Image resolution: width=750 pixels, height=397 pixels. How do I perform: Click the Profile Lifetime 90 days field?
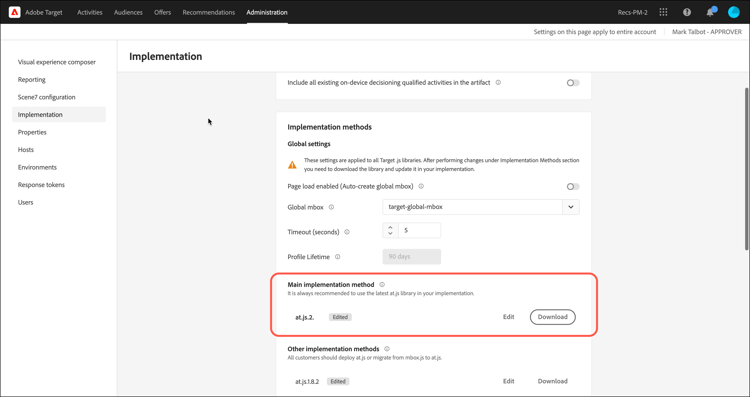click(412, 257)
